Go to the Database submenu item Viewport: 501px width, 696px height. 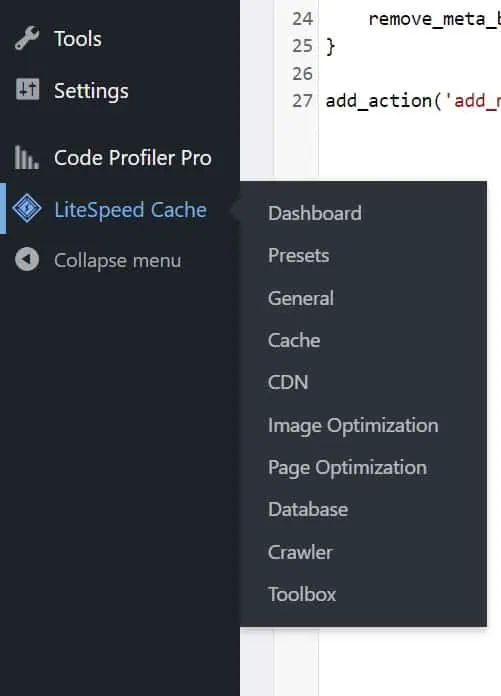coord(308,510)
